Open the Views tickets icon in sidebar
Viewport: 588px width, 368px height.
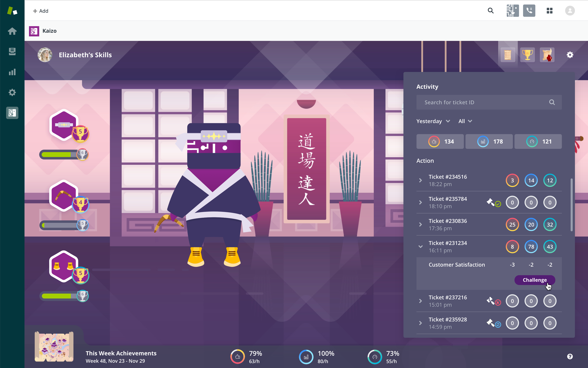pyautogui.click(x=12, y=51)
